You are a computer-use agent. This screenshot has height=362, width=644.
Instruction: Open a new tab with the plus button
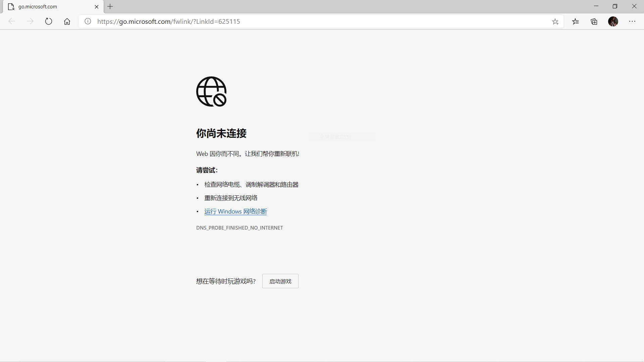coord(110,6)
